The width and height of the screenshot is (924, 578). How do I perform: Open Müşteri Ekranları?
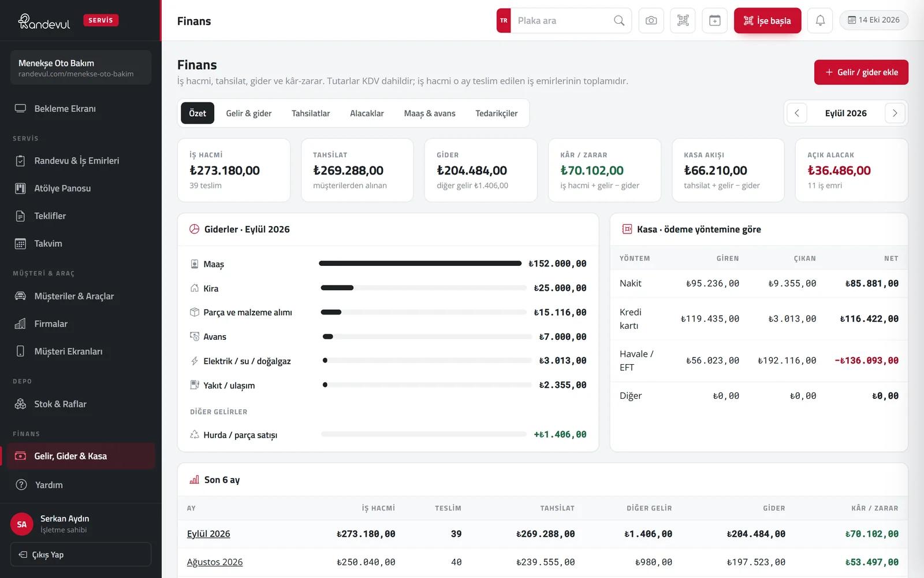click(81, 351)
